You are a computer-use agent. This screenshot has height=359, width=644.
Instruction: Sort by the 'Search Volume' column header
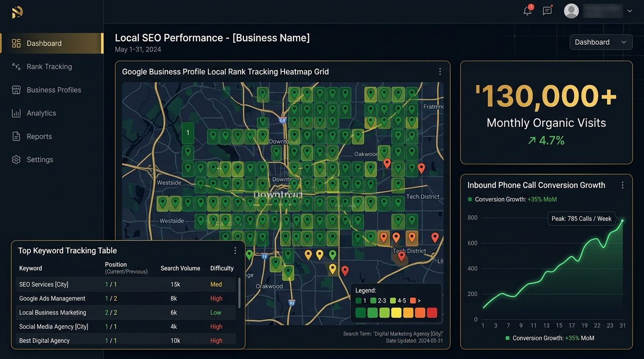click(x=180, y=268)
